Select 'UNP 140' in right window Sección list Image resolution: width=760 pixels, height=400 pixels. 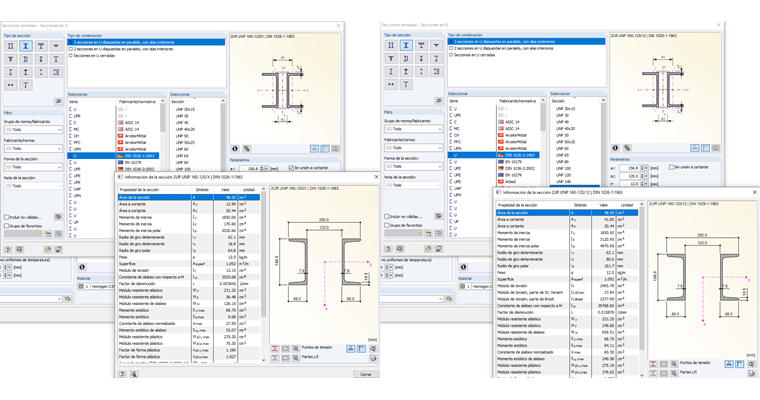tap(564, 182)
